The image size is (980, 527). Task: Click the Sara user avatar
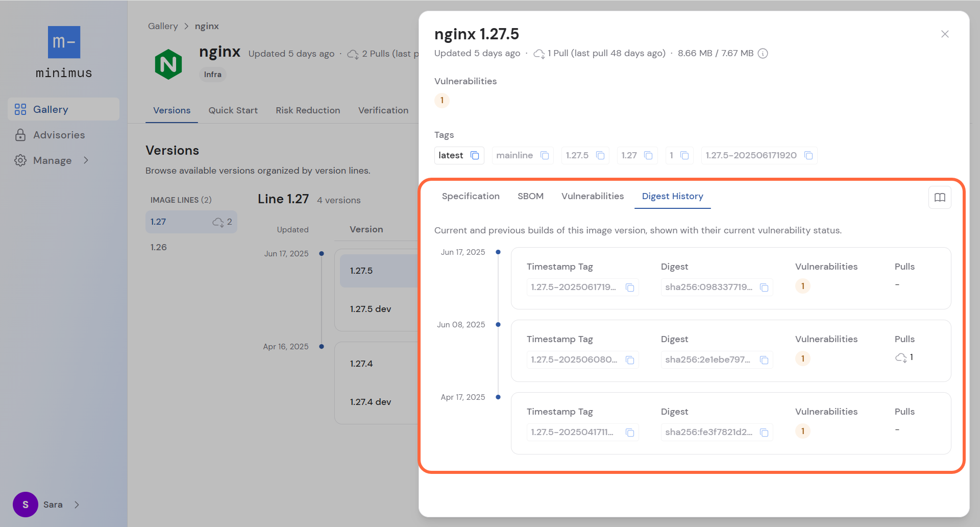pos(26,505)
